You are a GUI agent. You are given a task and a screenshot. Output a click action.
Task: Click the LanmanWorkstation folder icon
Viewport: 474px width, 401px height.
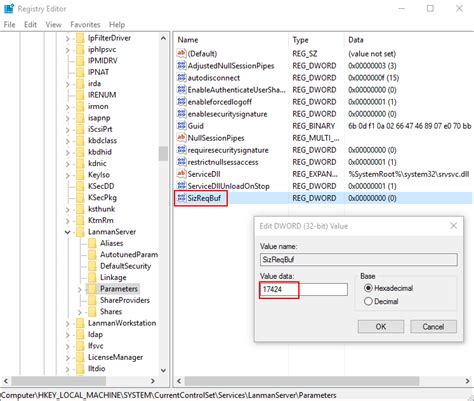[80, 323]
